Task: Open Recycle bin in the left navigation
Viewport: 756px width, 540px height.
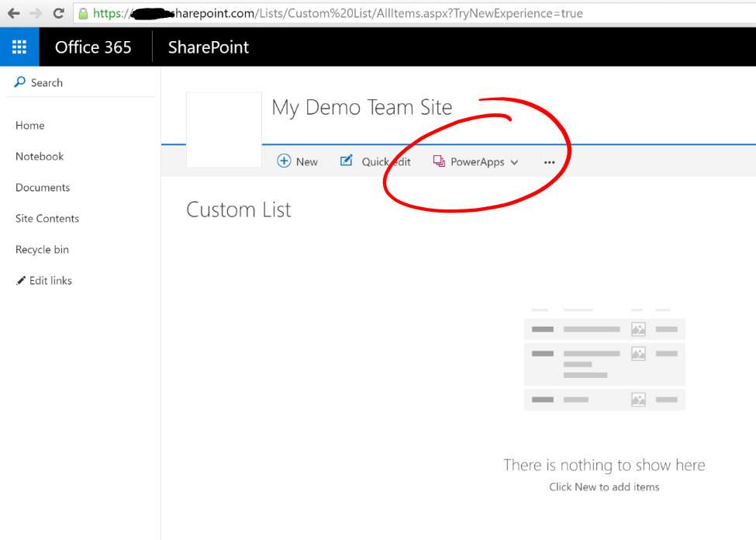Action: 42,250
